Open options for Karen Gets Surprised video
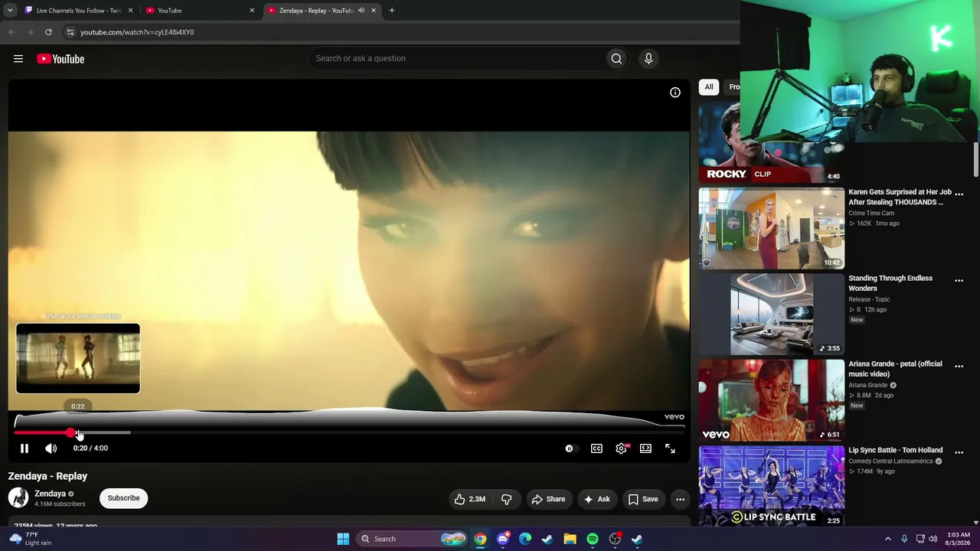This screenshot has height=551, width=980. (959, 194)
